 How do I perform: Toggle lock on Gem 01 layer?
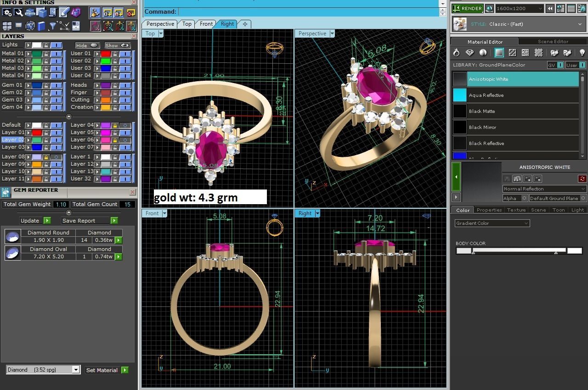(x=46, y=85)
